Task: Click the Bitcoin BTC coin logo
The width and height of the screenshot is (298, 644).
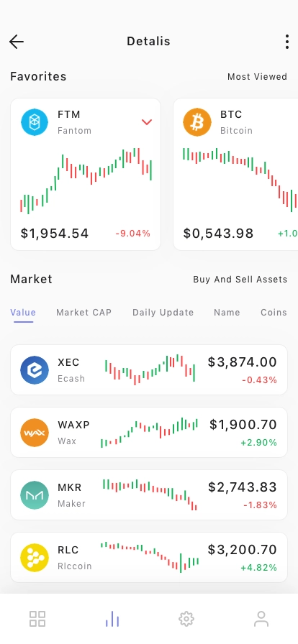Action: pyautogui.click(x=197, y=122)
